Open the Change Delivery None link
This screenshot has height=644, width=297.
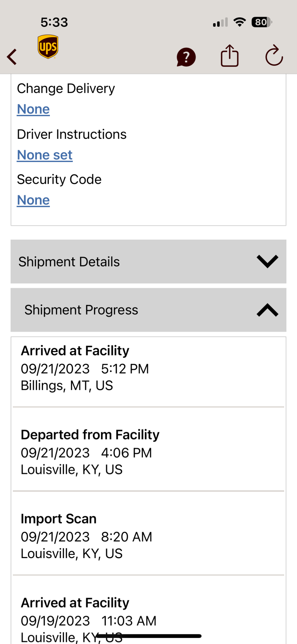tap(33, 109)
